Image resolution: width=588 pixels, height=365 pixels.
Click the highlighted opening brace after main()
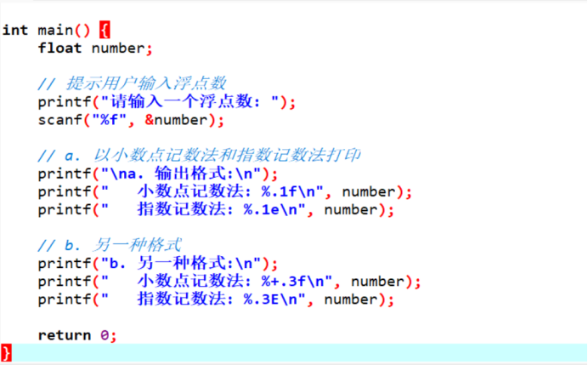click(x=105, y=30)
